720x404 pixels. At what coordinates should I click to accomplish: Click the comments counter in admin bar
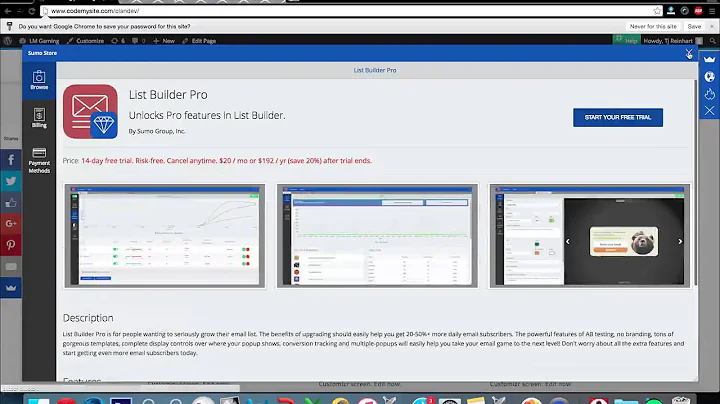pyautogui.click(x=139, y=41)
